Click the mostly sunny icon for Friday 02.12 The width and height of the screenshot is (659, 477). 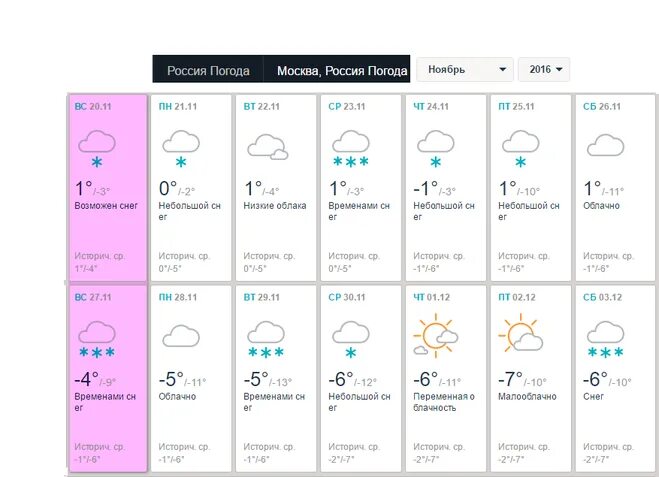click(521, 333)
